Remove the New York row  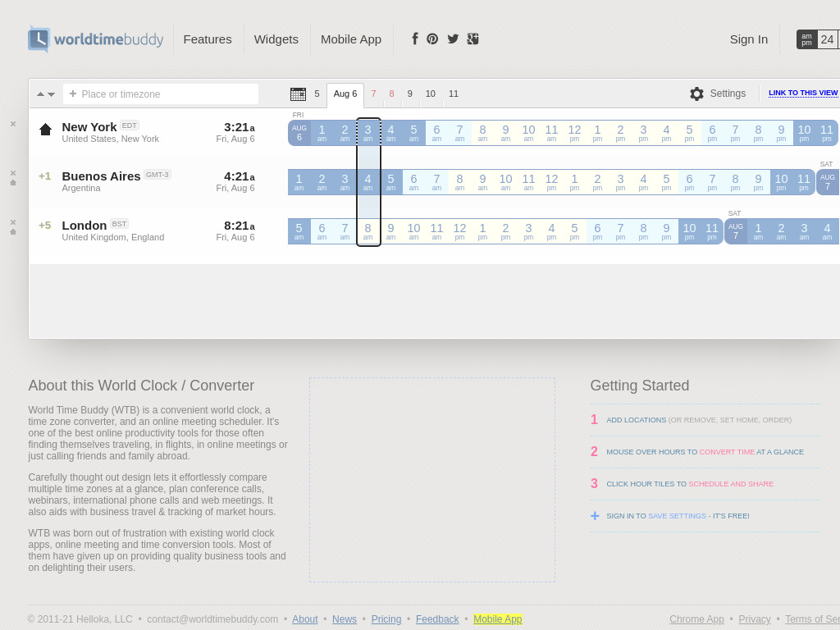[x=13, y=124]
